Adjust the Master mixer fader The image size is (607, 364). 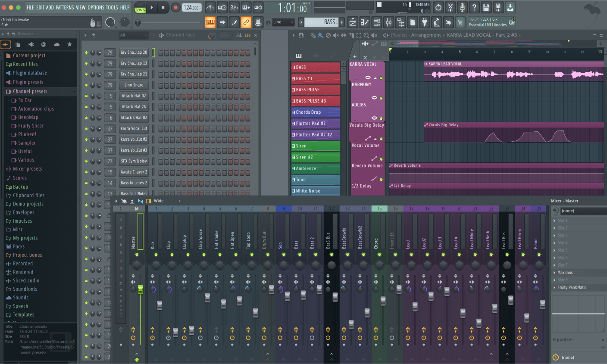coord(140,289)
